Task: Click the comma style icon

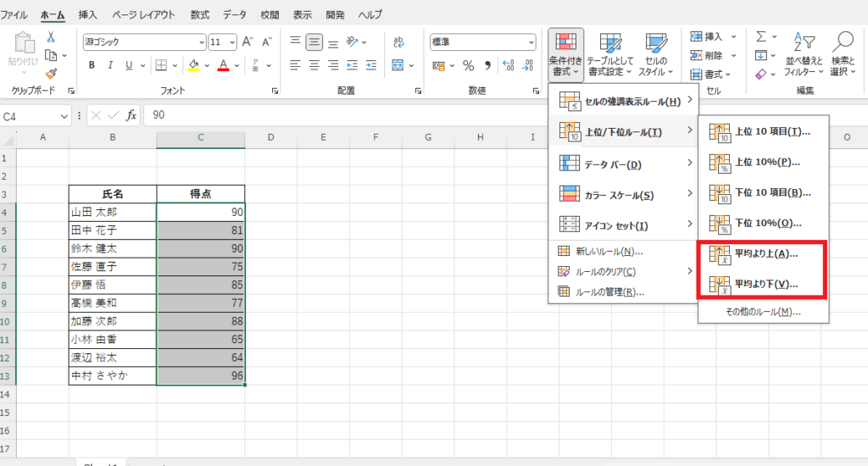Action: [x=487, y=65]
